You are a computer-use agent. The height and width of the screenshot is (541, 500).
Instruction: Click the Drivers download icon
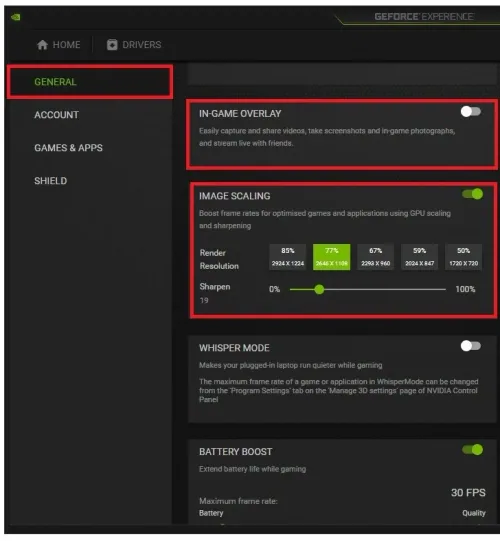pyautogui.click(x=112, y=45)
